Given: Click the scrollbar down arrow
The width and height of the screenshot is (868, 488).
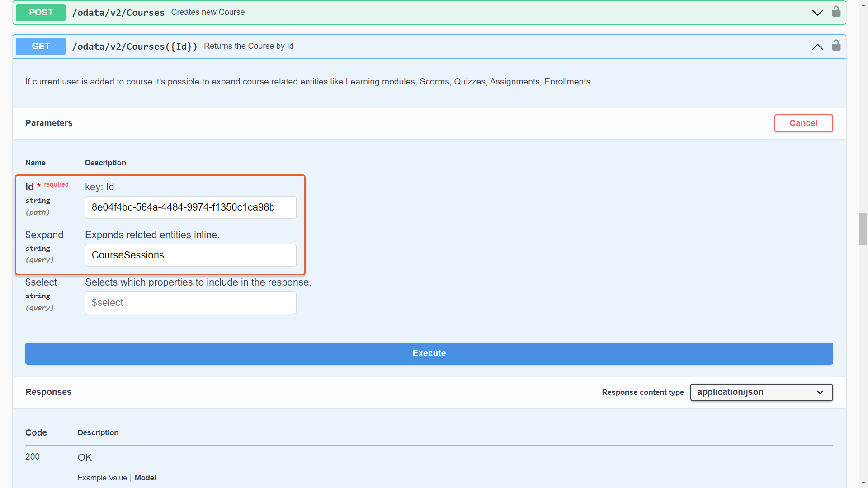Looking at the screenshot, I should [863, 483].
